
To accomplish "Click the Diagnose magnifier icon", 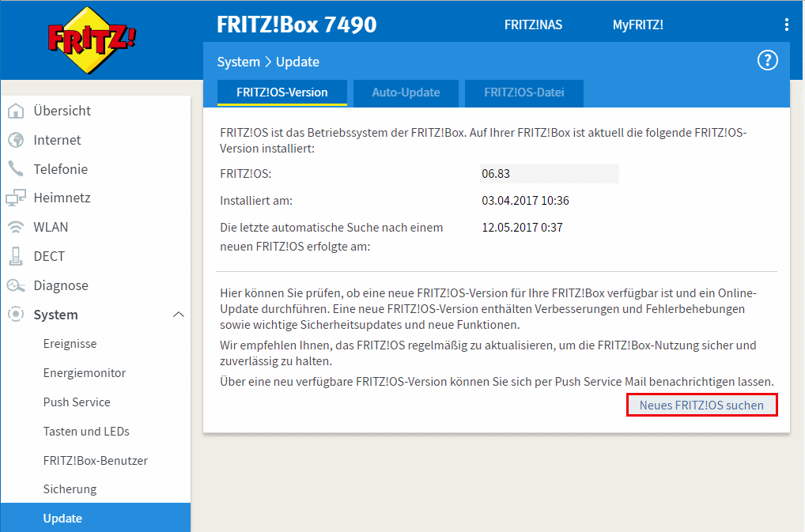I will [16, 285].
